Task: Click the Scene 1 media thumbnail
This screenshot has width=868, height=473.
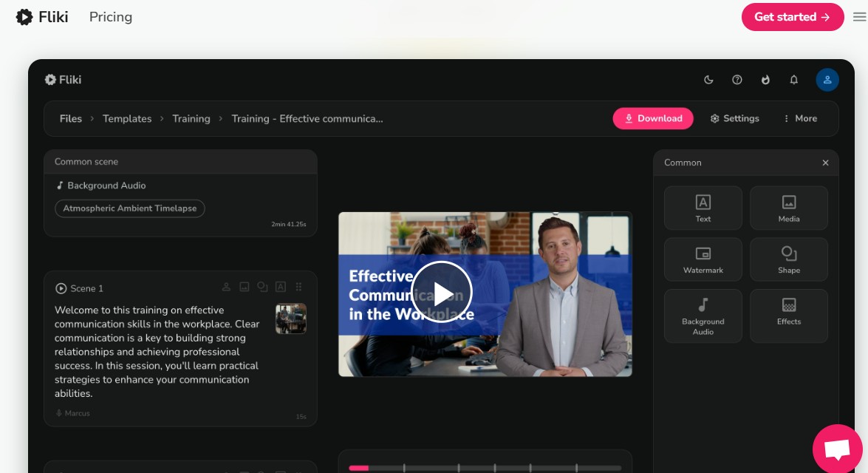Action: pos(290,319)
